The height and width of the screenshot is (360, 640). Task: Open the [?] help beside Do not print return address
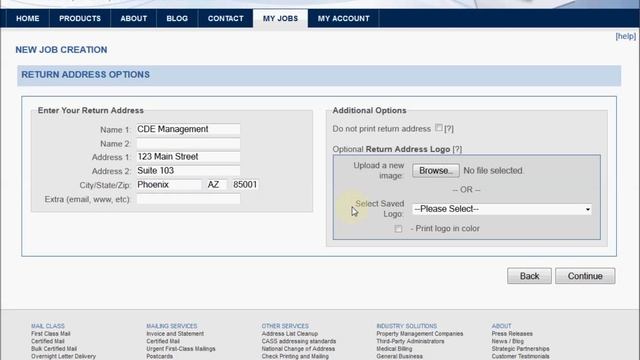tap(449, 129)
